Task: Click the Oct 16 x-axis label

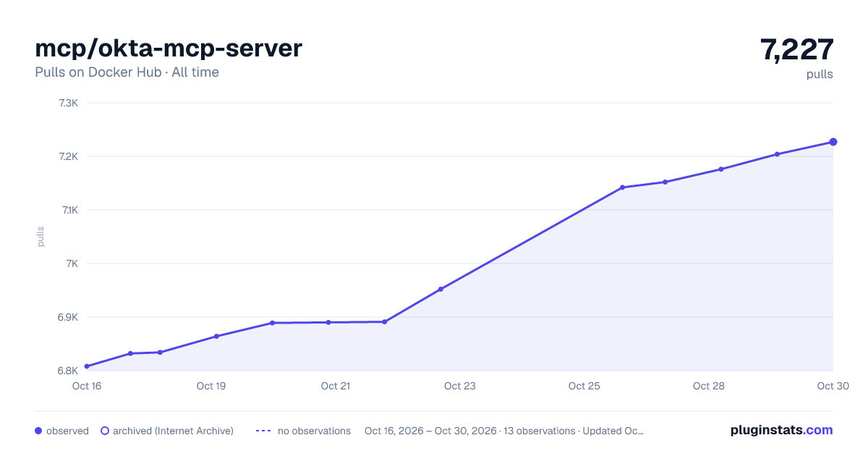Action: (87, 386)
